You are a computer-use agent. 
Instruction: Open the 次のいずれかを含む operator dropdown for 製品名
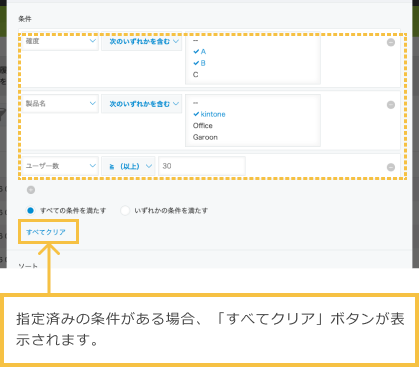(142, 104)
